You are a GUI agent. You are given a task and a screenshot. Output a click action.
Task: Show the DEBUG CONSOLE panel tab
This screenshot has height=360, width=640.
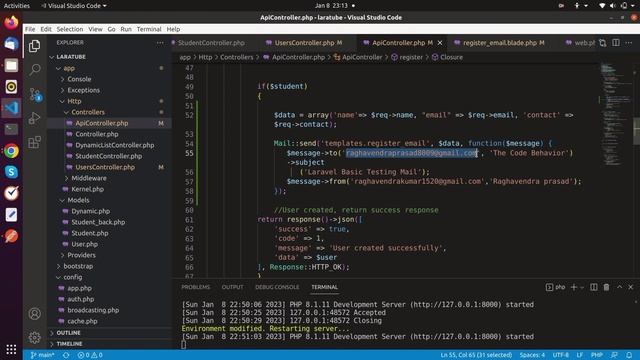[277, 287]
